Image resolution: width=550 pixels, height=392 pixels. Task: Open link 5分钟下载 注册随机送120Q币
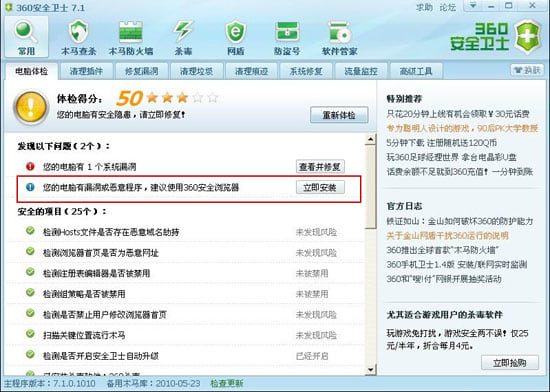click(x=442, y=143)
